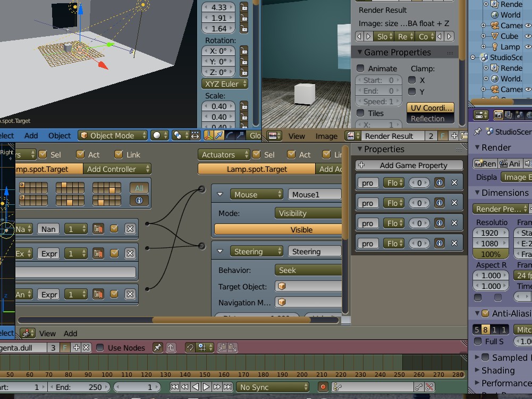This screenshot has width=532, height=399.
Task: Click the pin icon in the node editor header
Action: click(x=157, y=347)
